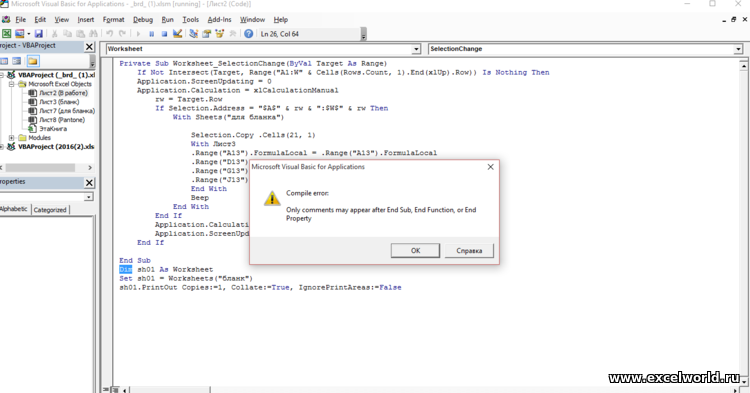Image resolution: width=750 pixels, height=393 pixels.
Task: Open the View menu
Action: pyautogui.click(x=62, y=20)
